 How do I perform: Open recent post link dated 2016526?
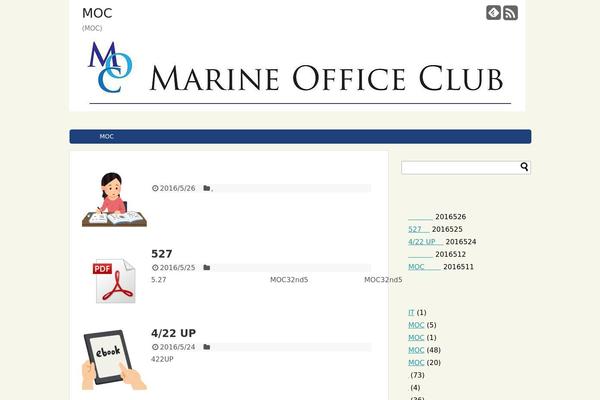click(x=420, y=217)
